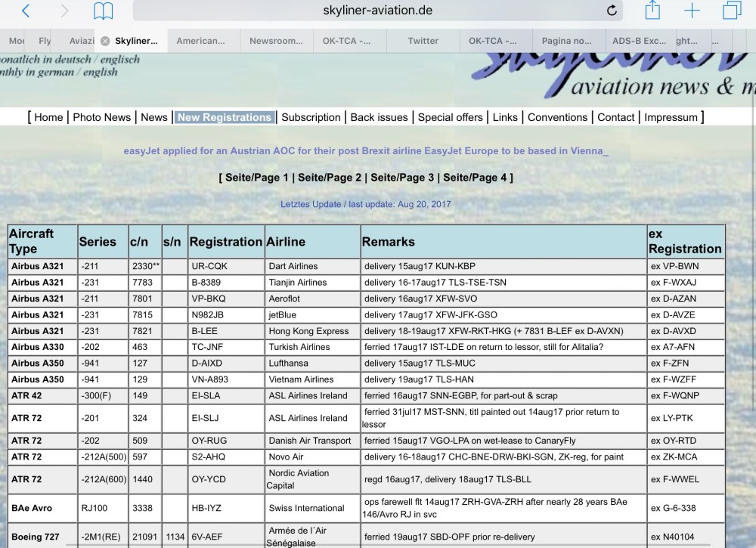Close the Skyliner tab with X

pyautogui.click(x=105, y=41)
